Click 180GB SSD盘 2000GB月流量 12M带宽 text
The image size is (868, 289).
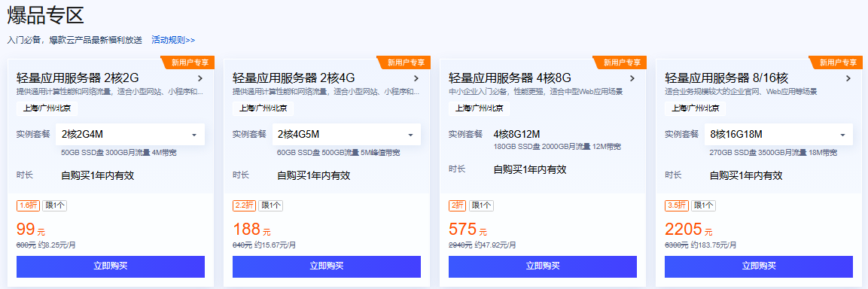tap(557, 147)
